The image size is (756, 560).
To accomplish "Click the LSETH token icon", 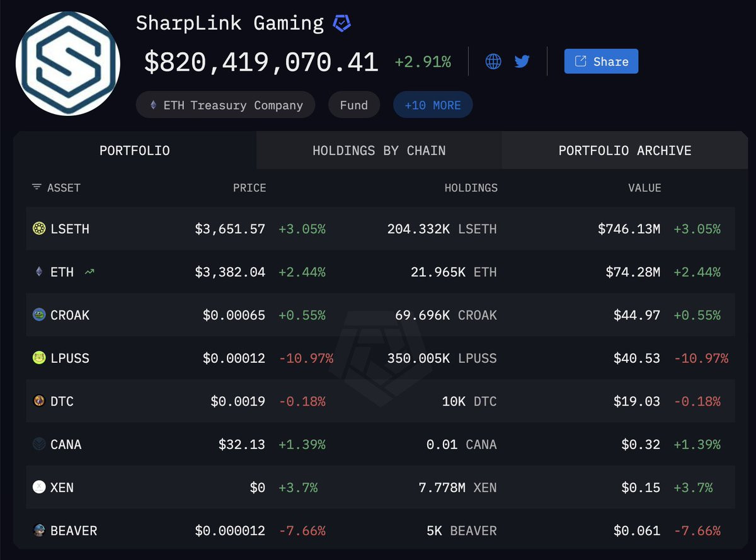I will pyautogui.click(x=39, y=229).
